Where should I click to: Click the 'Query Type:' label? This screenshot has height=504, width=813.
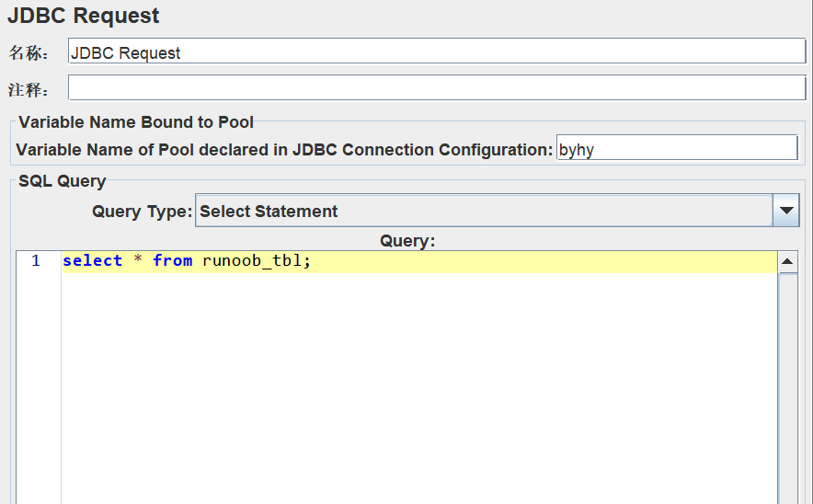(142, 211)
